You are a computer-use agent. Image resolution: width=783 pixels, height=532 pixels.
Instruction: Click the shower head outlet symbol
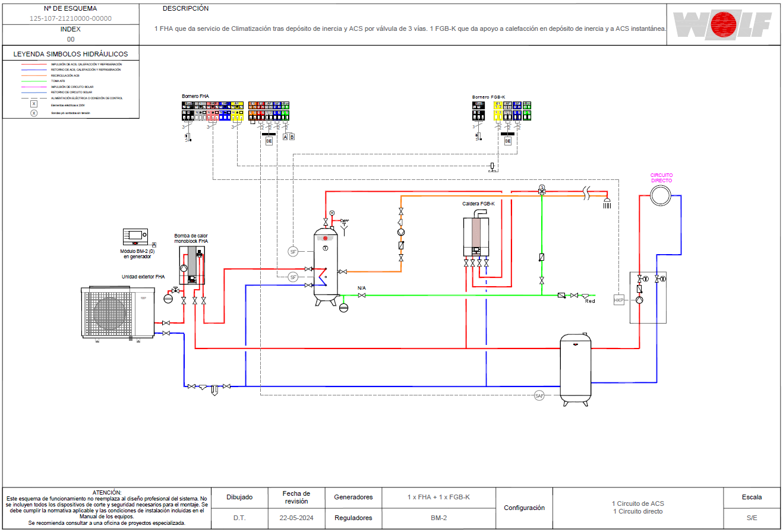[607, 204]
